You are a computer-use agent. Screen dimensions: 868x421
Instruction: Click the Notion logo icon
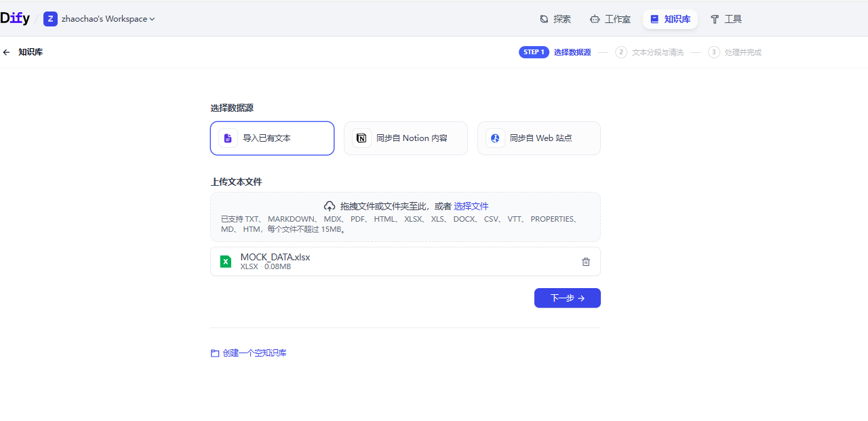361,138
